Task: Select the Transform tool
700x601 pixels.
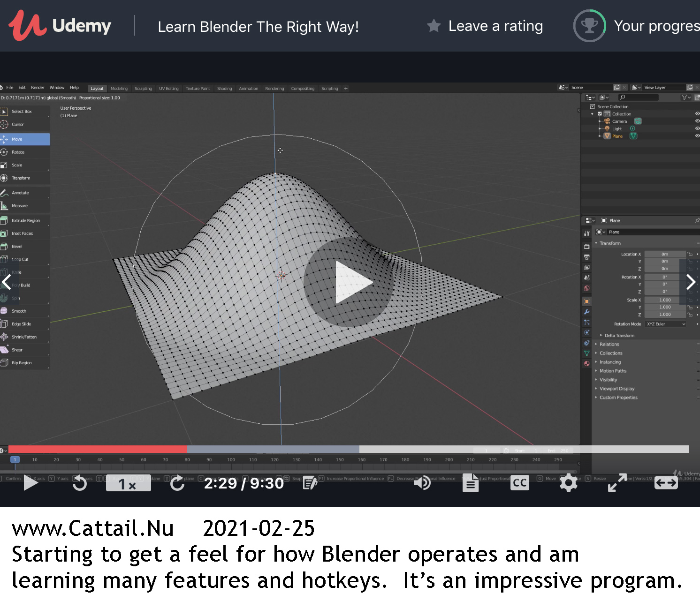Action: (25, 178)
